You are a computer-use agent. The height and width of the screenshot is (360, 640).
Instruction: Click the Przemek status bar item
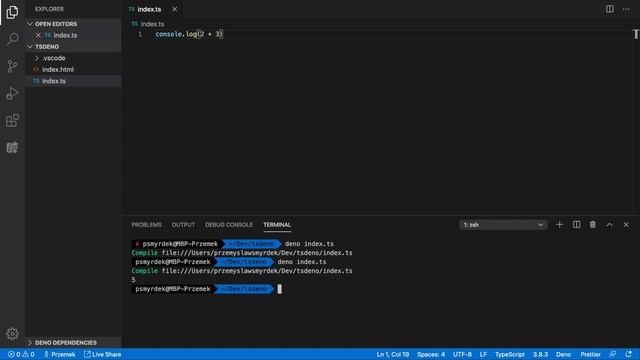(60, 354)
